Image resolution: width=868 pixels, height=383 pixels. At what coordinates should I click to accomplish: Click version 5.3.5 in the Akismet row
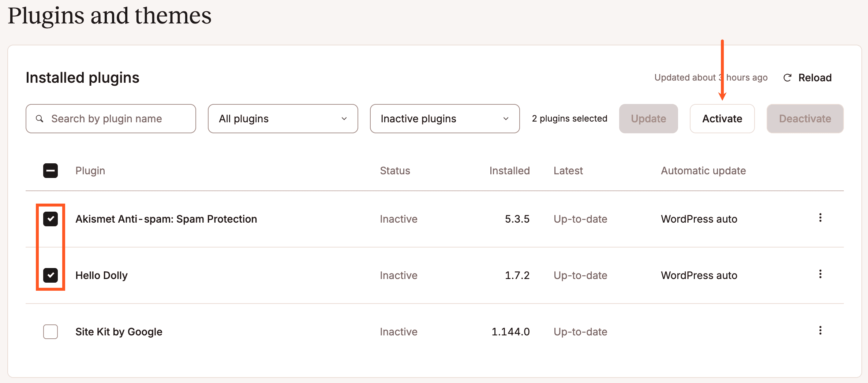click(x=517, y=219)
